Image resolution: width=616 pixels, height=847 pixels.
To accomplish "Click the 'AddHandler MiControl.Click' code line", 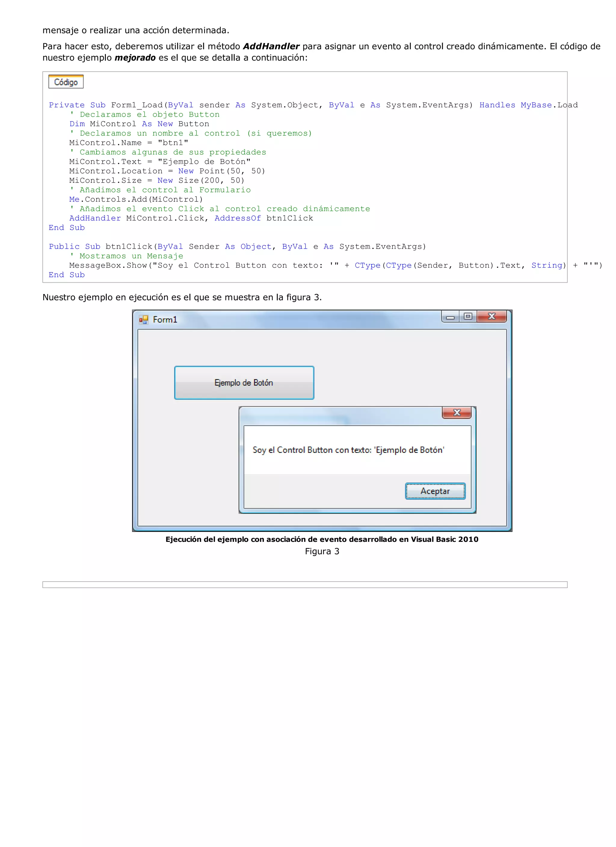I will click(x=191, y=218).
